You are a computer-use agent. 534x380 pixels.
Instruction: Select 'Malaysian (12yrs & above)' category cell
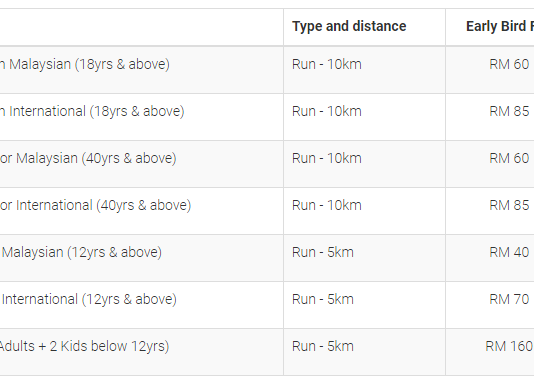point(81,252)
